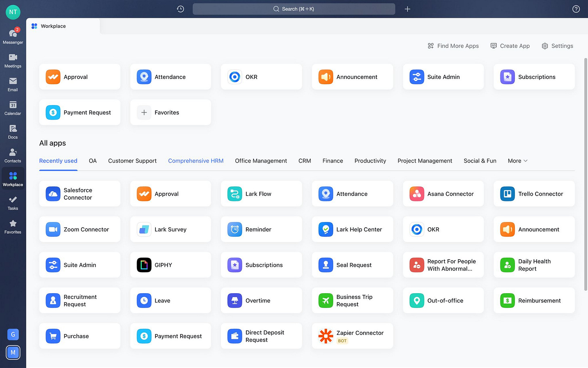Launch Lark Flow app
Screen dimensions: 588x368
(261, 194)
